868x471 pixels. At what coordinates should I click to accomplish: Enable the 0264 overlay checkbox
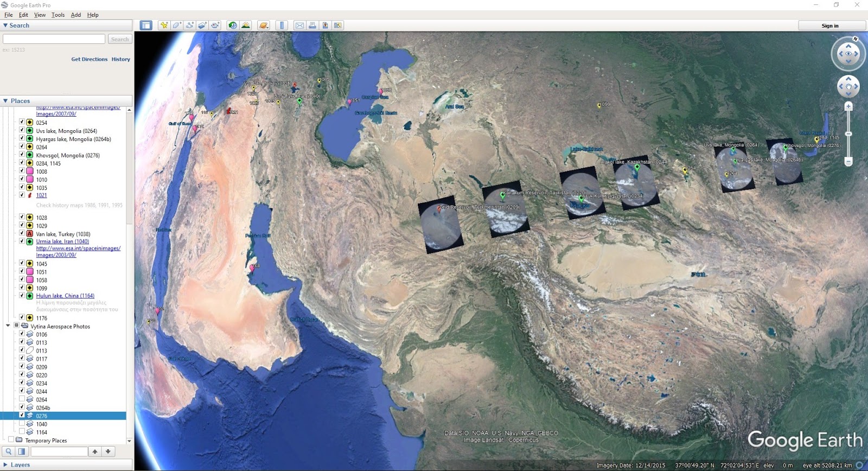click(x=22, y=399)
